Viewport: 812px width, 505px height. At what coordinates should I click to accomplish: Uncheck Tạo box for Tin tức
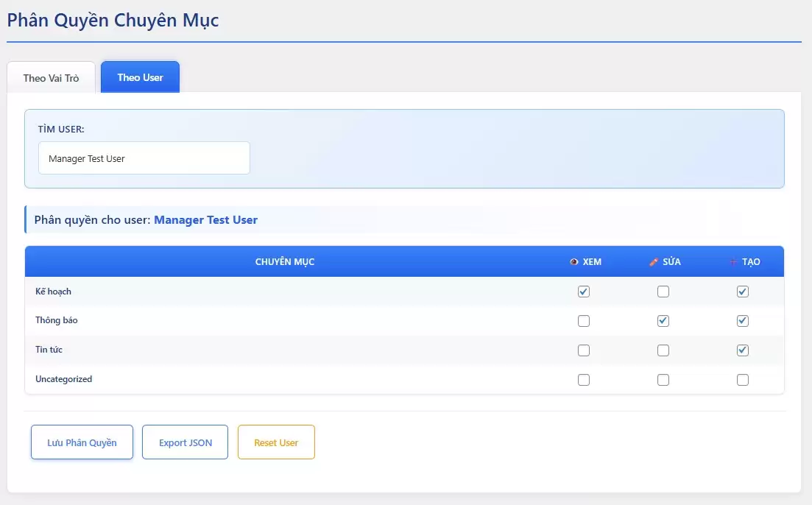click(x=743, y=350)
